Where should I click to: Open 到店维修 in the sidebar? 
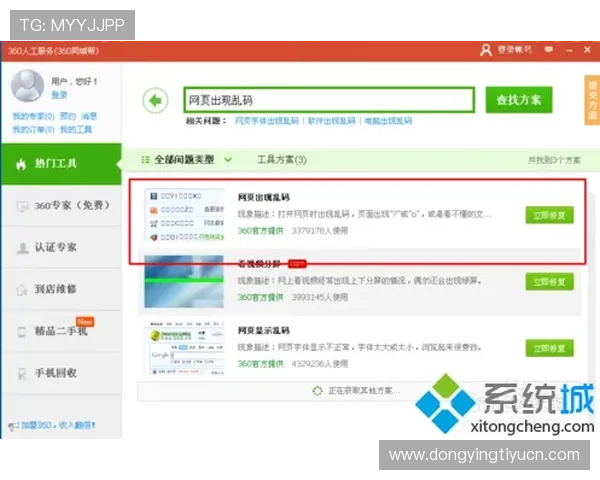pyautogui.click(x=61, y=289)
